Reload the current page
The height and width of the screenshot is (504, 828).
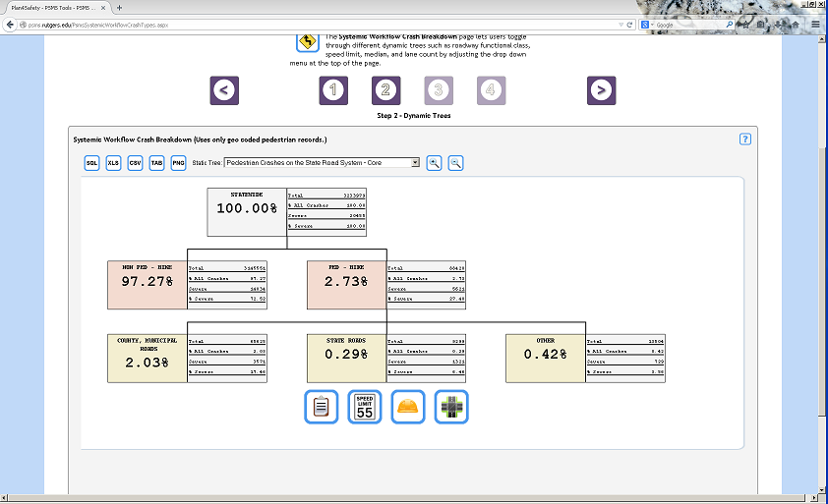629,25
